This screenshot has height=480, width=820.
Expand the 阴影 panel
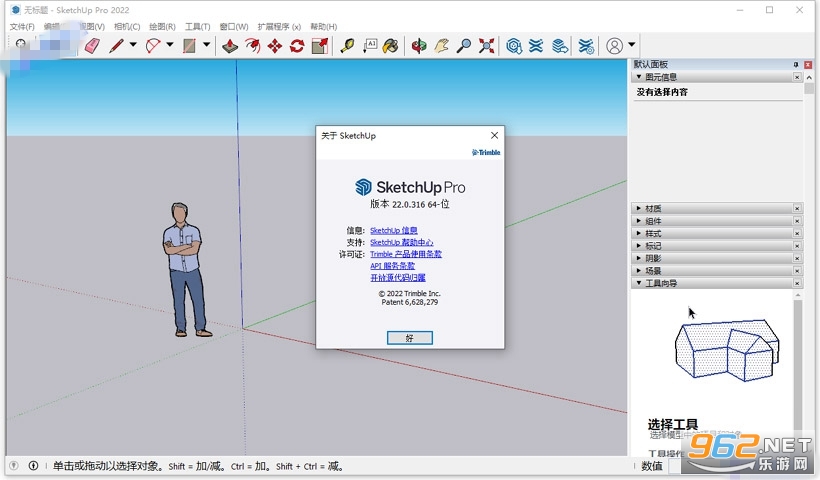click(x=639, y=258)
